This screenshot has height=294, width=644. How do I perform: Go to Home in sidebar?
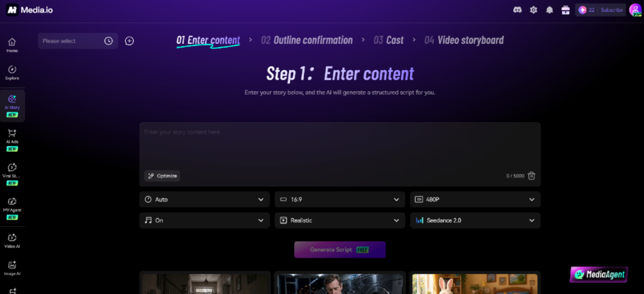pos(13,45)
